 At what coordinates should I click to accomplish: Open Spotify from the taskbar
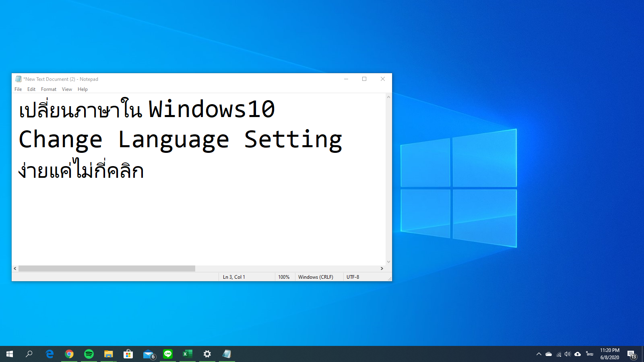tap(89, 354)
